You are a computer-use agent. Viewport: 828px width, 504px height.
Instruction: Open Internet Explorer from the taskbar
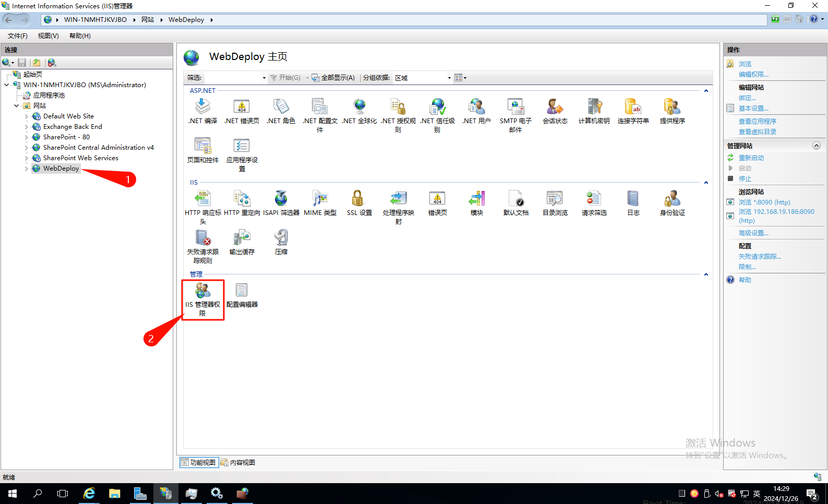coord(89,494)
